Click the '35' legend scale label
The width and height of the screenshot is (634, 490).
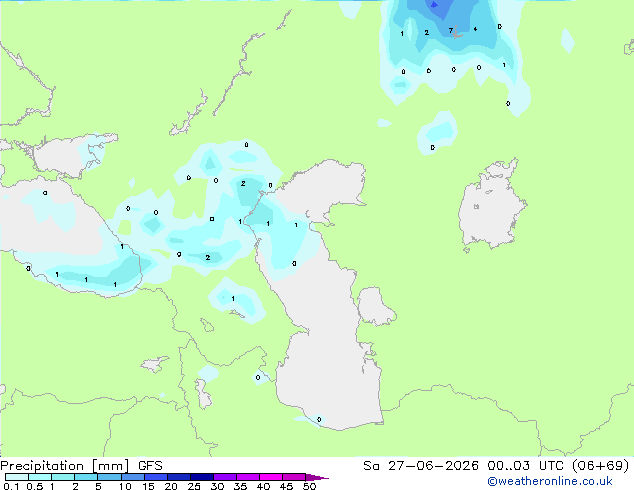pos(240,486)
